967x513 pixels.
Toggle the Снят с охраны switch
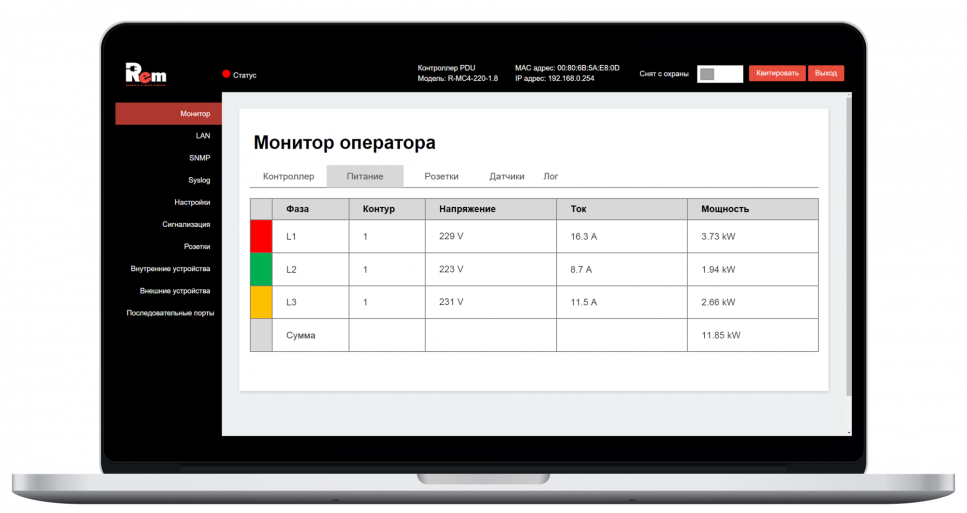pos(719,74)
